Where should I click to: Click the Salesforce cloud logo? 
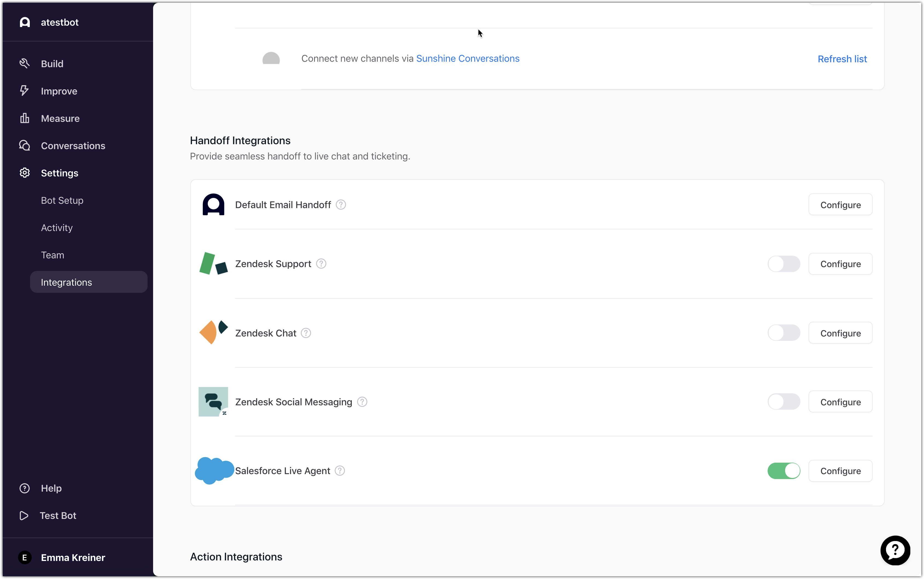[x=214, y=470]
